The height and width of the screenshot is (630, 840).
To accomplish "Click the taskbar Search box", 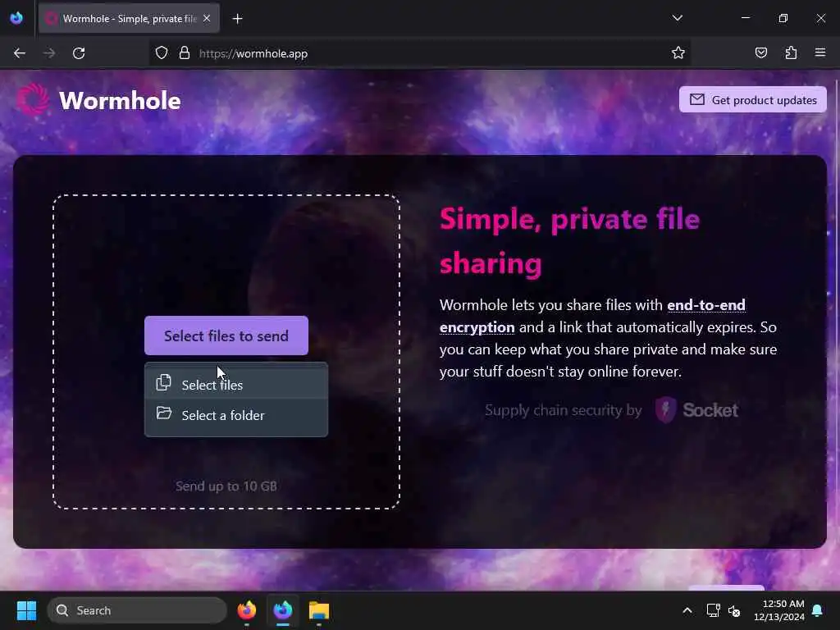I will (x=137, y=610).
